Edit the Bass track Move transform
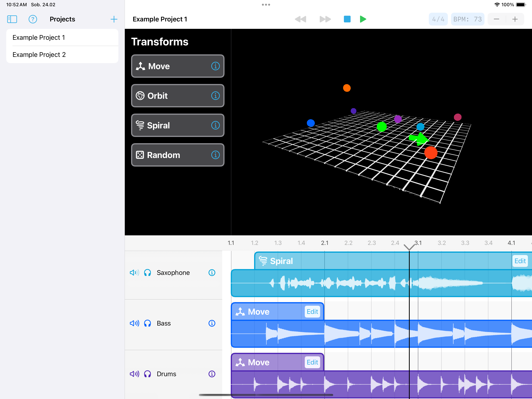The image size is (532, 399). tap(312, 312)
